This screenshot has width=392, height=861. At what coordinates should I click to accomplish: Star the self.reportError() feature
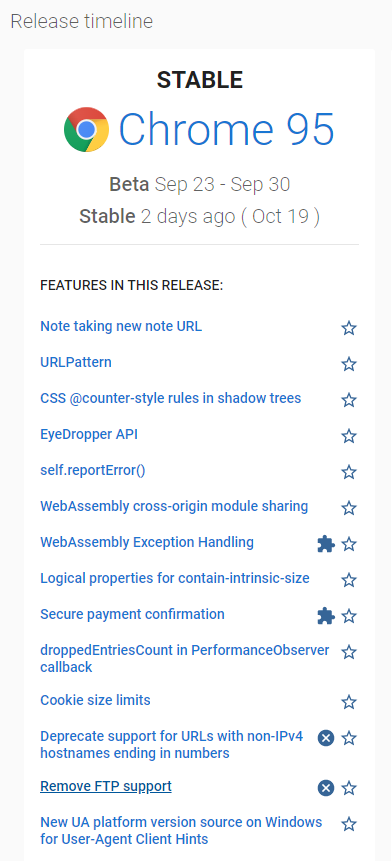point(349,472)
